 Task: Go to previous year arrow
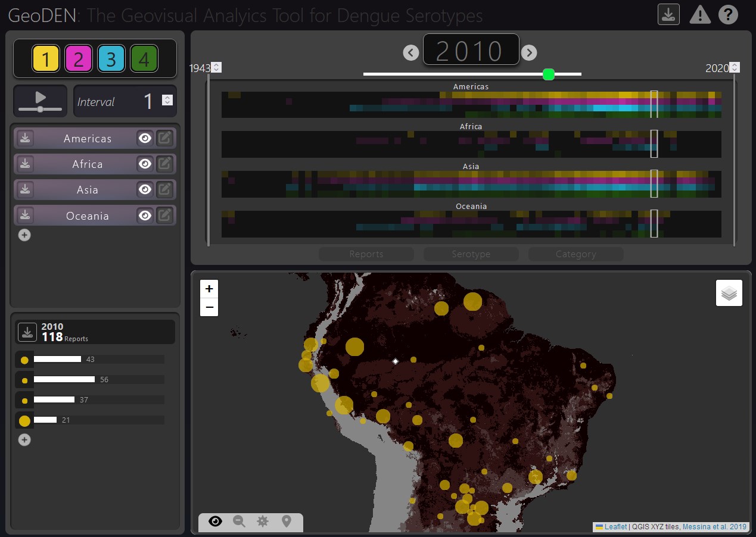pos(411,52)
